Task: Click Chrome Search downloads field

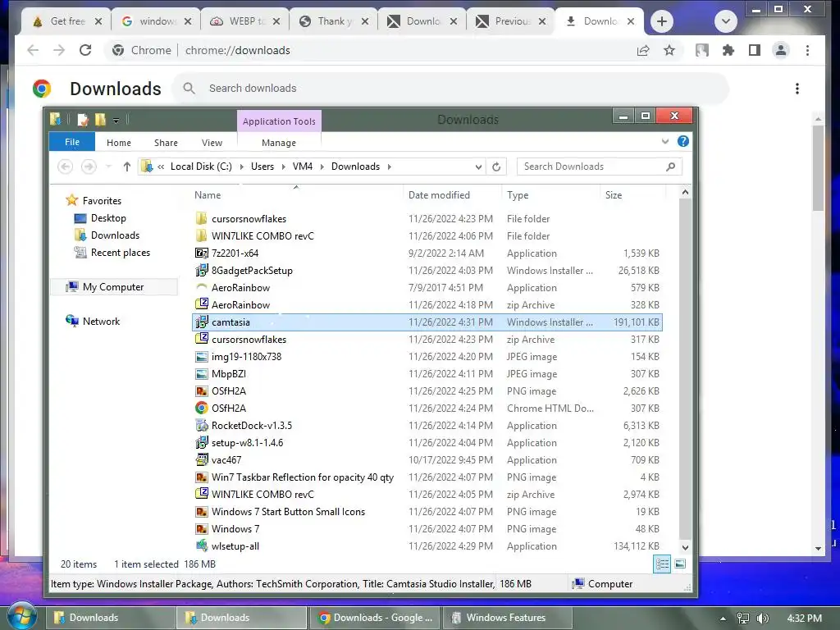Action: point(450,89)
